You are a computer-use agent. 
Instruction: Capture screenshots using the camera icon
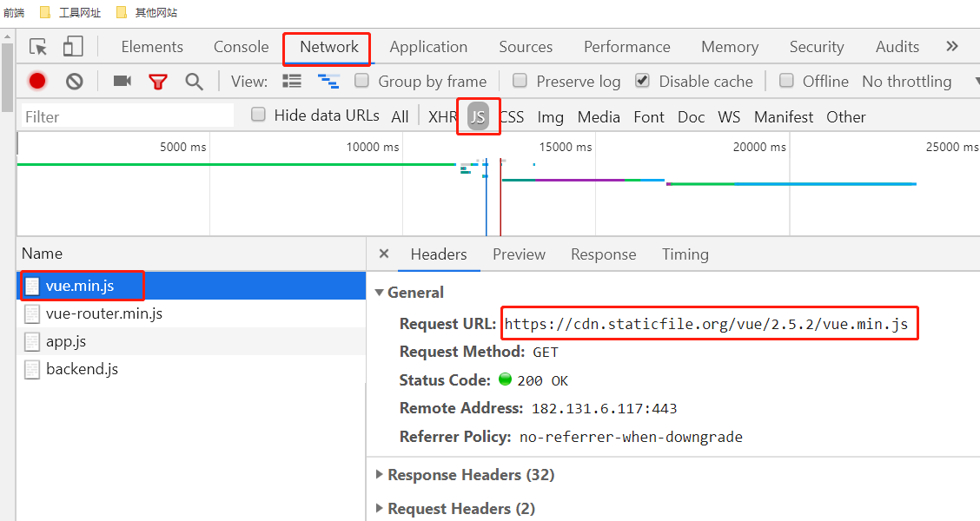pyautogui.click(x=122, y=81)
